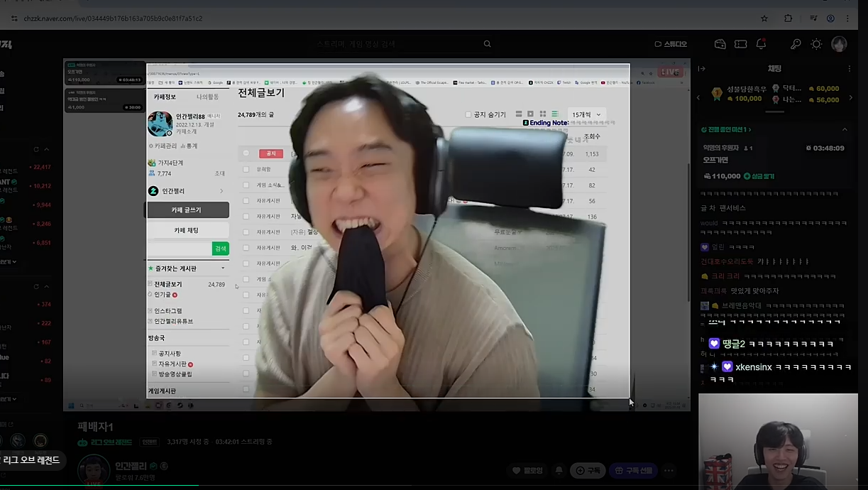Toggle the 공지 숨기기 checkbox
Screen dimensions: 868x490
[468, 114]
